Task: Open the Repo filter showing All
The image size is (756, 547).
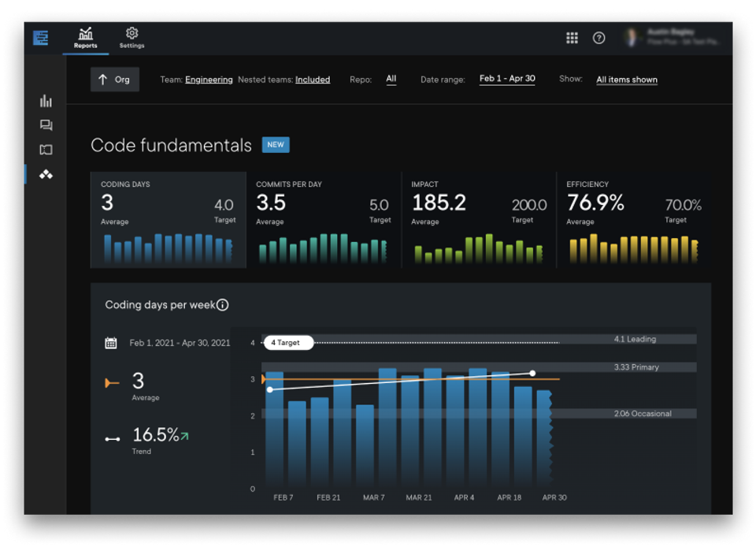Action: 391,80
